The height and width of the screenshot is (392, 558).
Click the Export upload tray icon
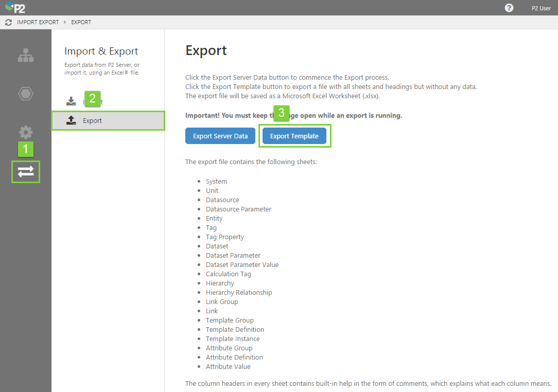(71, 120)
